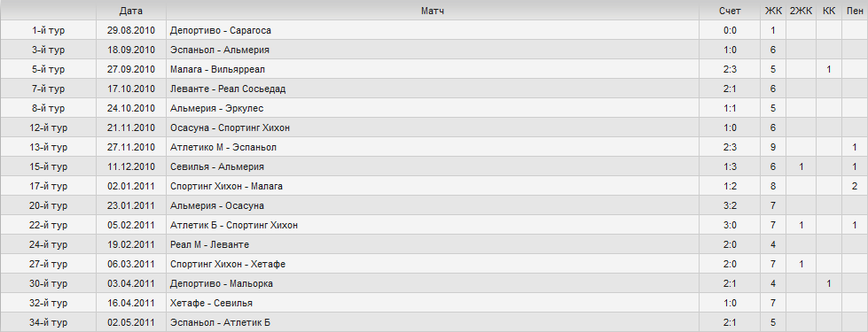
Task: Open the Атлетико М - Эспаньол match
Action: pyautogui.click(x=223, y=148)
